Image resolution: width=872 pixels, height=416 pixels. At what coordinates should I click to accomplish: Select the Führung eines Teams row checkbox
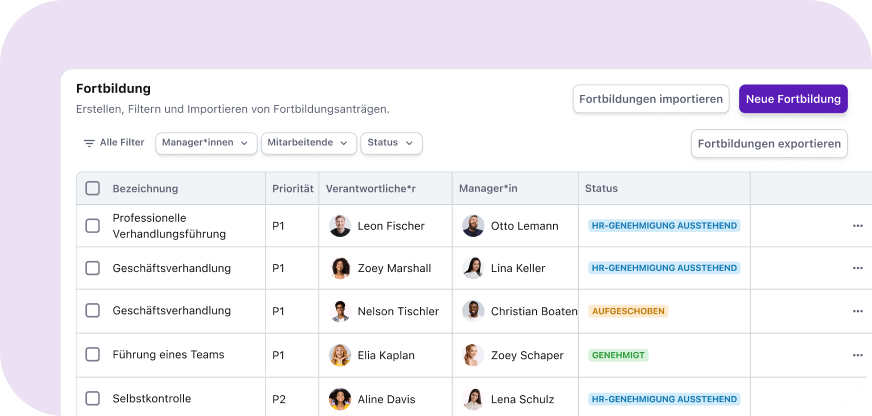pos(93,355)
